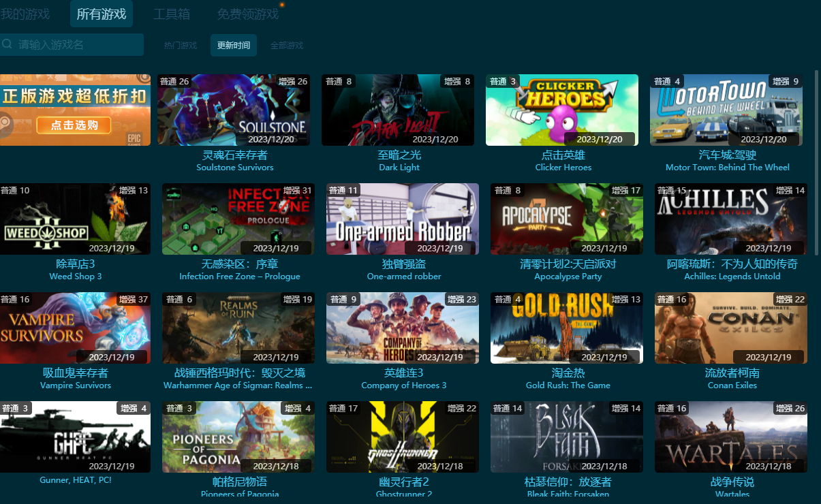
Task: Open Infection Free Zone Prologue thumbnail
Action: [238, 219]
